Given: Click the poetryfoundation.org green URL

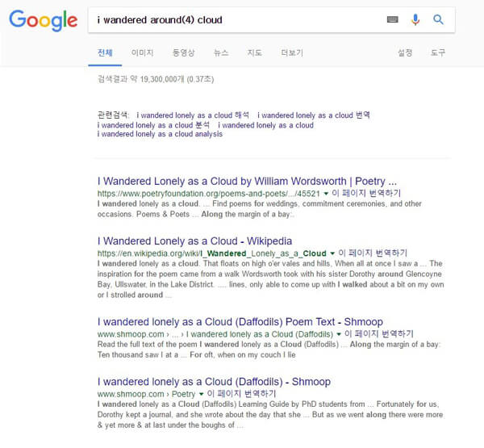Looking at the screenshot, I should (x=209, y=194).
